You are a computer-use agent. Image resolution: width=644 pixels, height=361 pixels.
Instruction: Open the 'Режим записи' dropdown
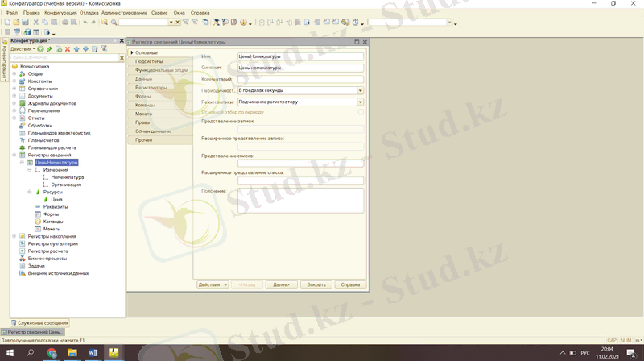click(360, 102)
